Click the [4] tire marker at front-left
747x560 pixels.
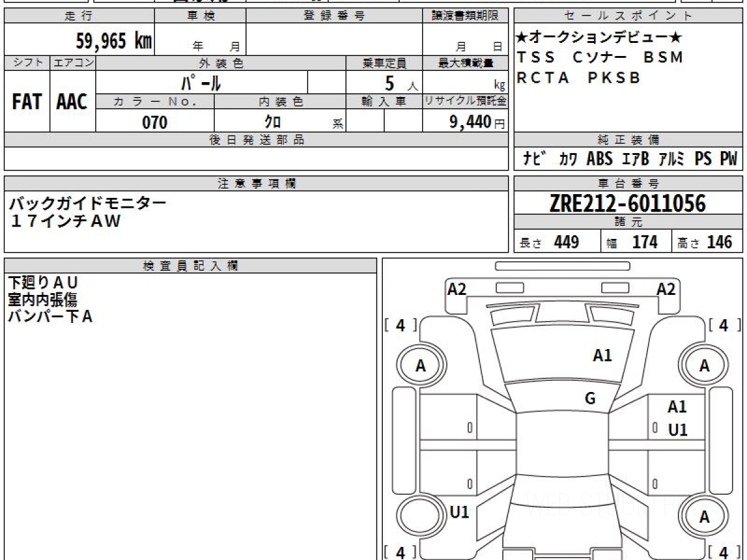pyautogui.click(x=401, y=325)
